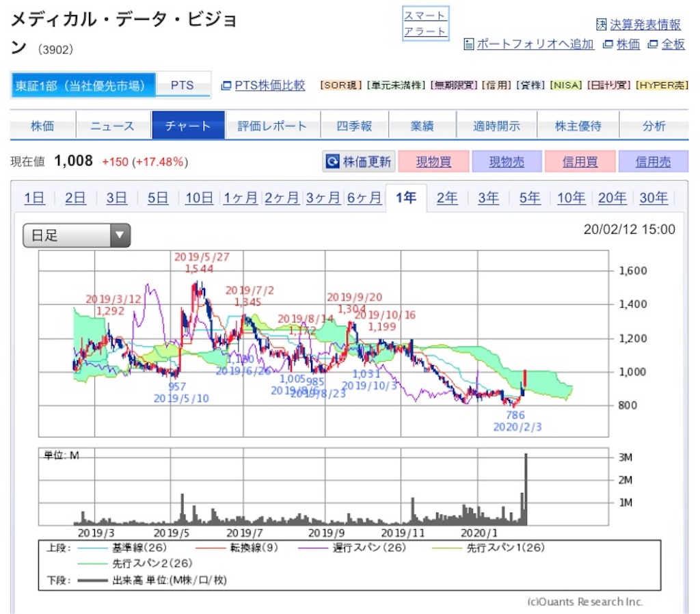Select the 1ヶ月 chart period

click(x=241, y=198)
